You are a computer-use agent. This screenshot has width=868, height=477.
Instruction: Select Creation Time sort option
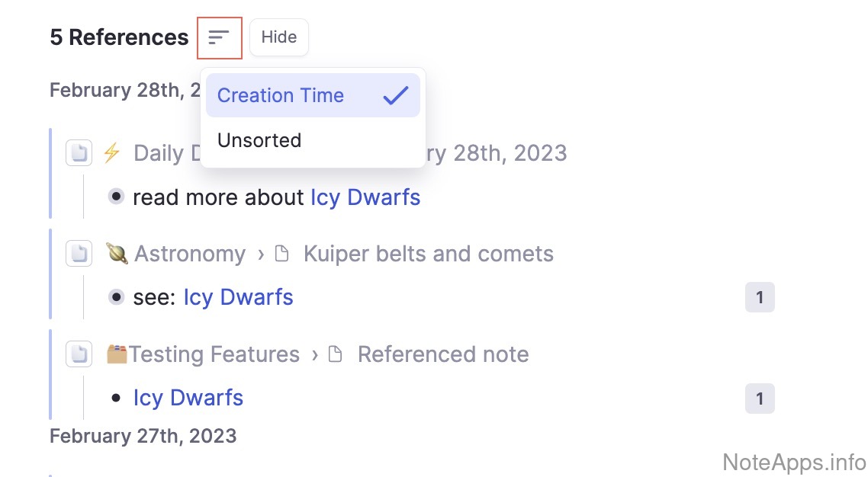pos(281,95)
